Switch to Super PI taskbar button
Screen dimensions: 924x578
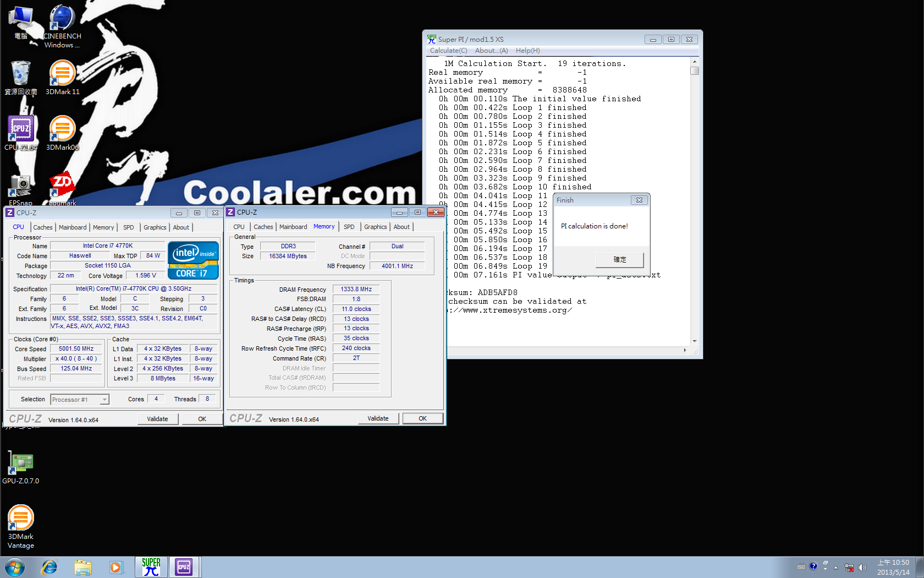pos(151,567)
